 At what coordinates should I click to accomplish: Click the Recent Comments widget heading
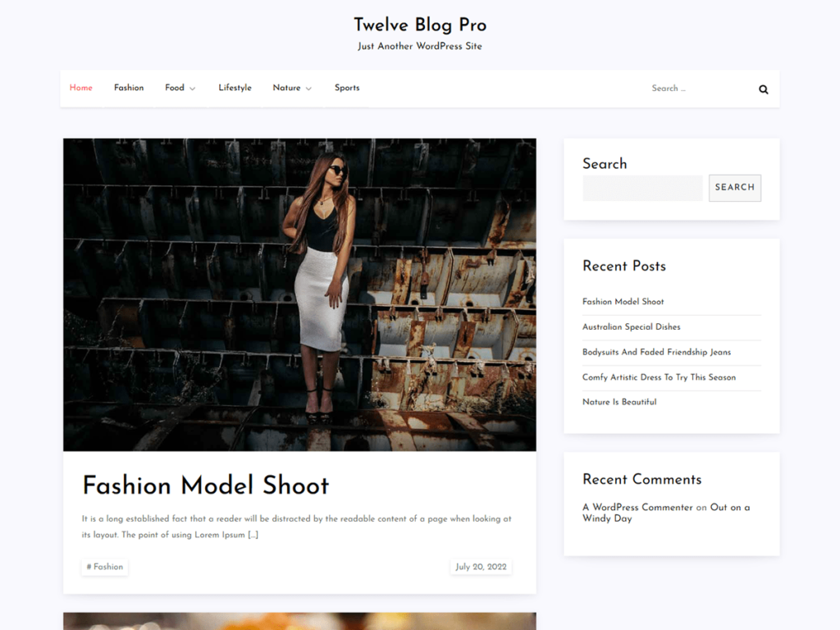coord(641,479)
